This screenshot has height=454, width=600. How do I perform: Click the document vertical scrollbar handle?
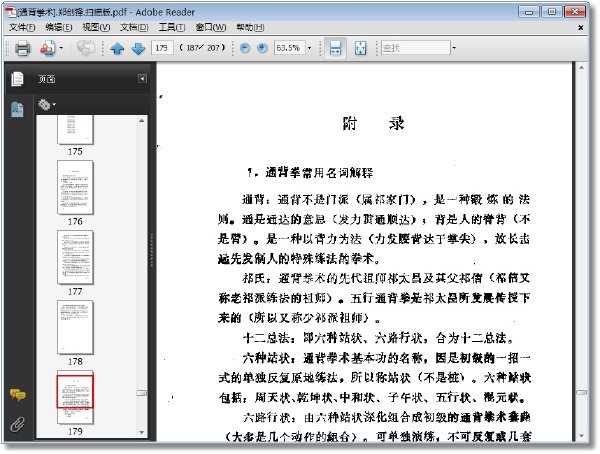pyautogui.click(x=581, y=392)
